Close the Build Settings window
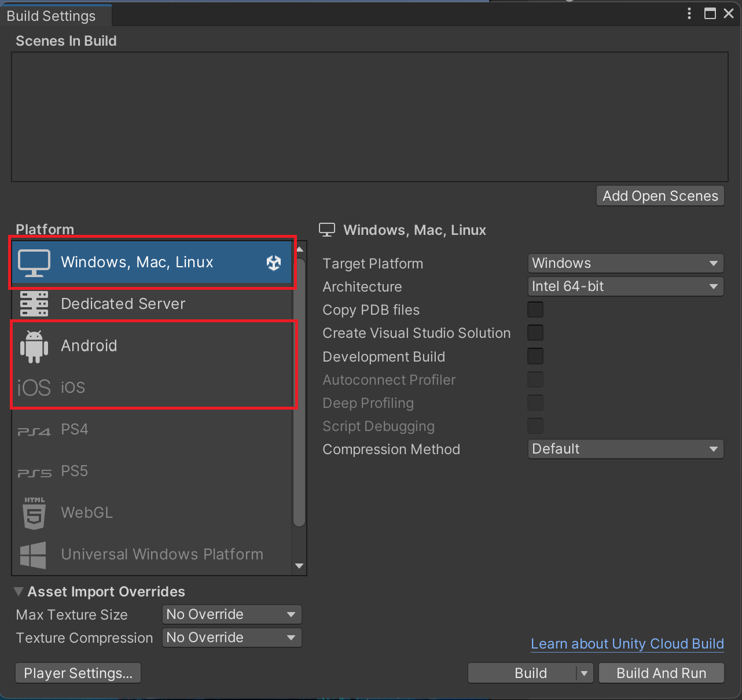Viewport: 742px width, 700px height. coord(729,13)
